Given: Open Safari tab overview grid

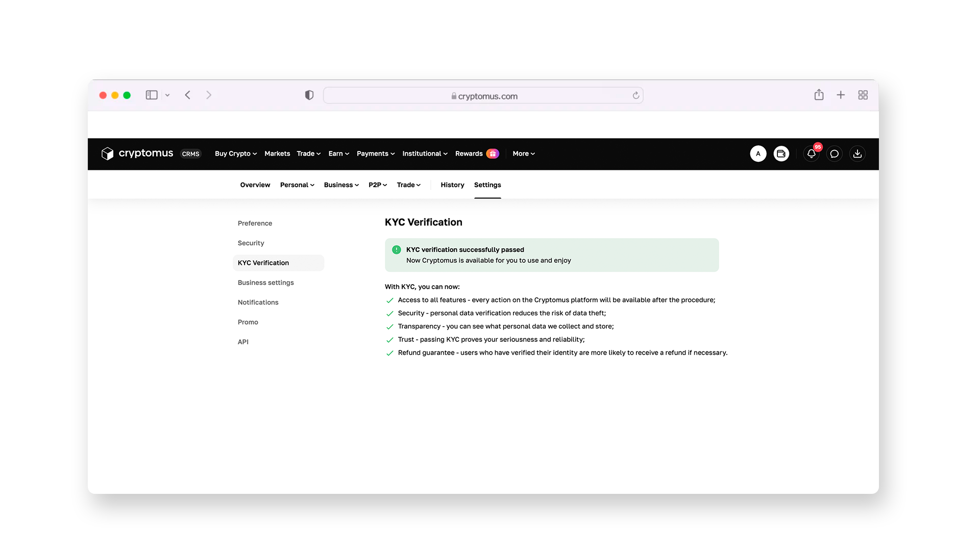Looking at the screenshot, I should pos(863,95).
